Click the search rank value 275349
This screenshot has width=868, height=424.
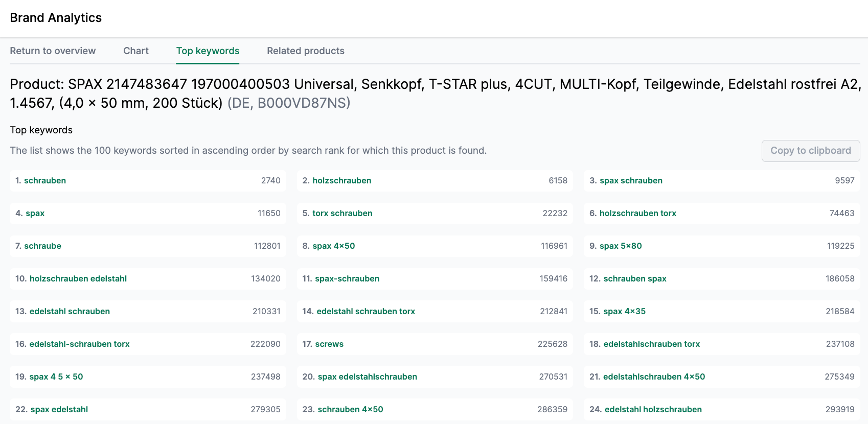[x=840, y=376]
